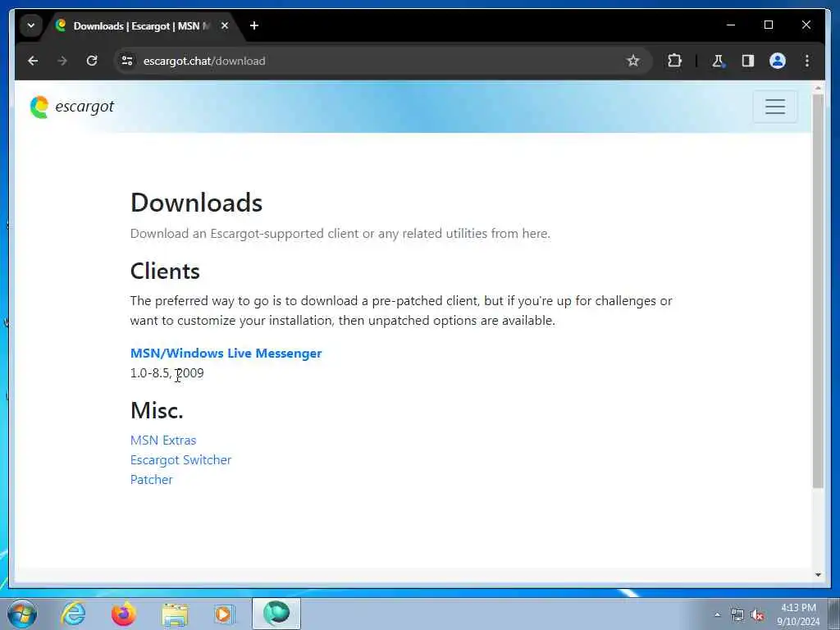Go back using the browser back arrow
This screenshot has height=630, width=840.
pyautogui.click(x=33, y=61)
